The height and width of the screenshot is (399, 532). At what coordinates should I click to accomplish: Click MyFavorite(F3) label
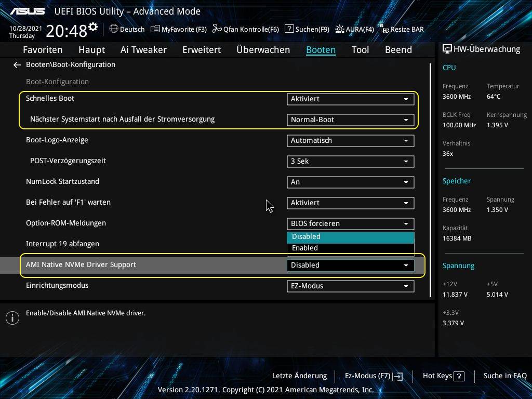point(184,30)
